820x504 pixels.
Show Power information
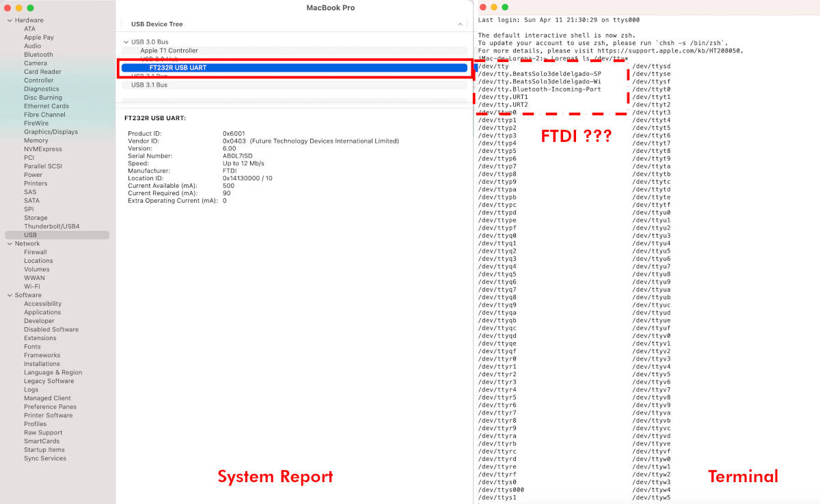pos(33,175)
